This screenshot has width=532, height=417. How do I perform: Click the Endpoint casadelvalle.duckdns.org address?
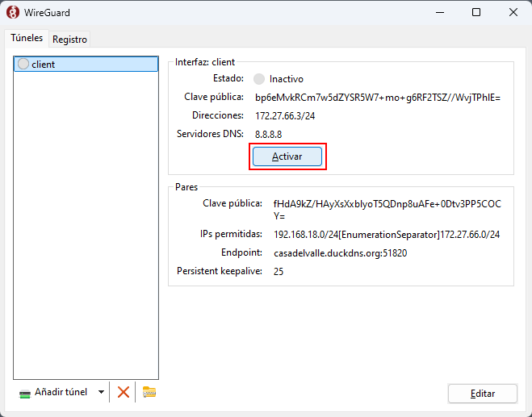(x=340, y=253)
